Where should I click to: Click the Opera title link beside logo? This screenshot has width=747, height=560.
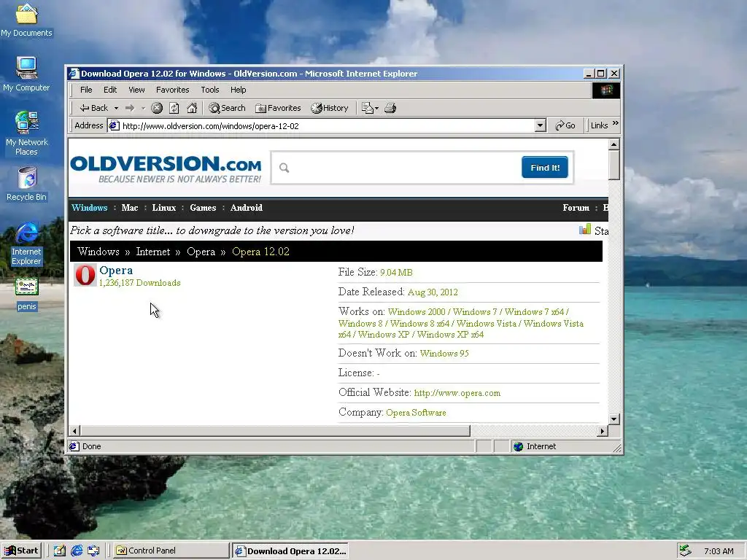pyautogui.click(x=116, y=271)
